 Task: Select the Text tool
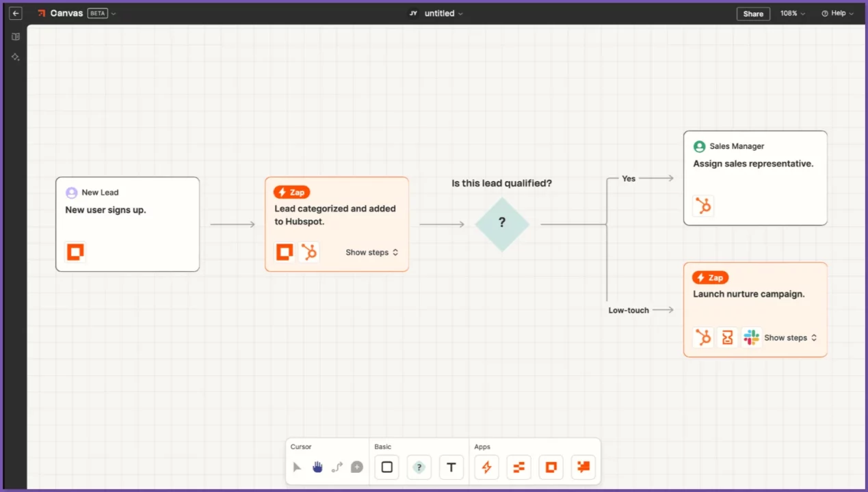coord(451,467)
